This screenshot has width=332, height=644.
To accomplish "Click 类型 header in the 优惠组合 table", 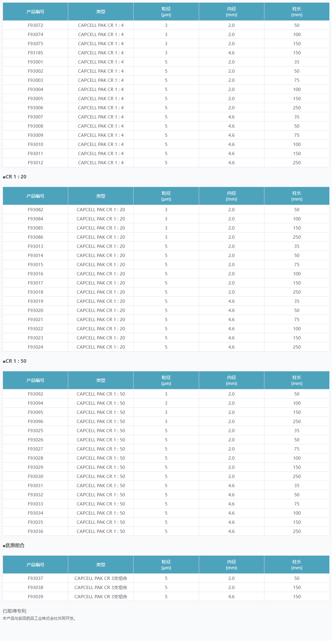I will coord(101,565).
